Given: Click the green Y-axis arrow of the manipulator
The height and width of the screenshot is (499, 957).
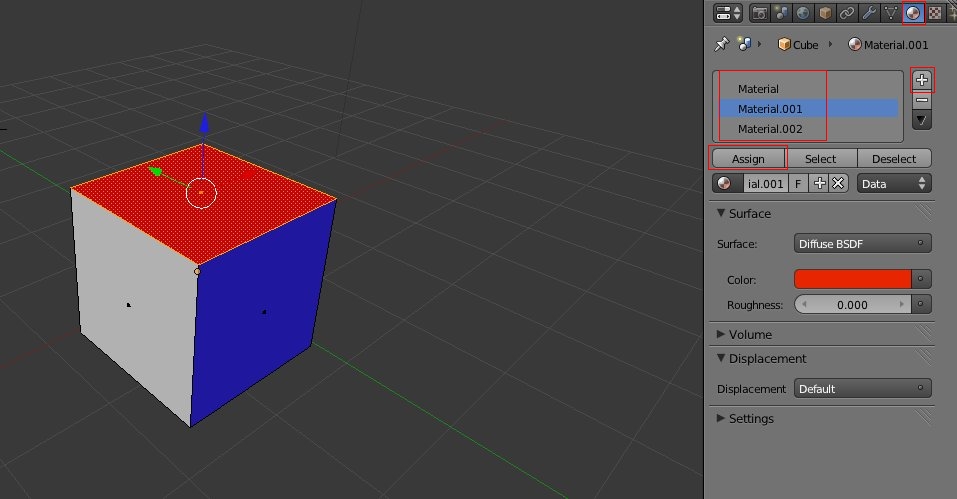Looking at the screenshot, I should tap(156, 171).
